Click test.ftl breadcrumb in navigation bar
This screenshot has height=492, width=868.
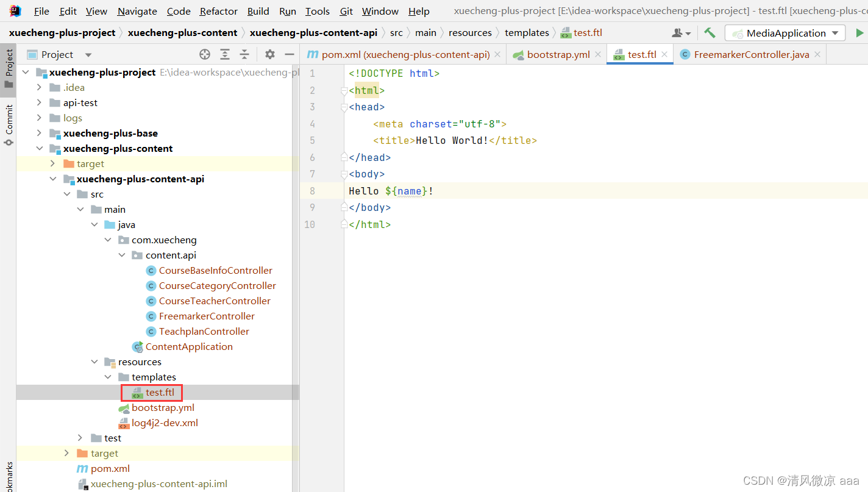(582, 33)
